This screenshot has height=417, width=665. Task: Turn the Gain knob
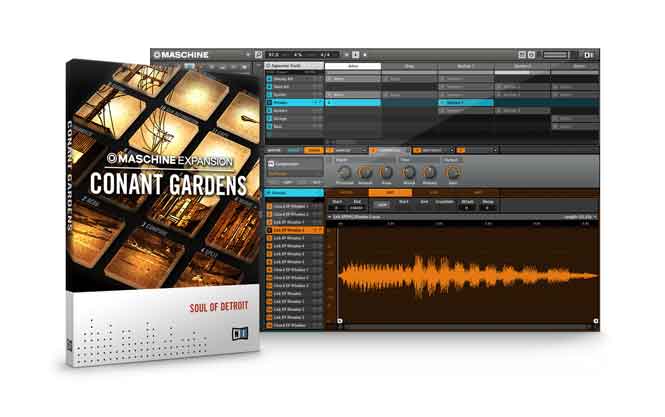tap(453, 172)
